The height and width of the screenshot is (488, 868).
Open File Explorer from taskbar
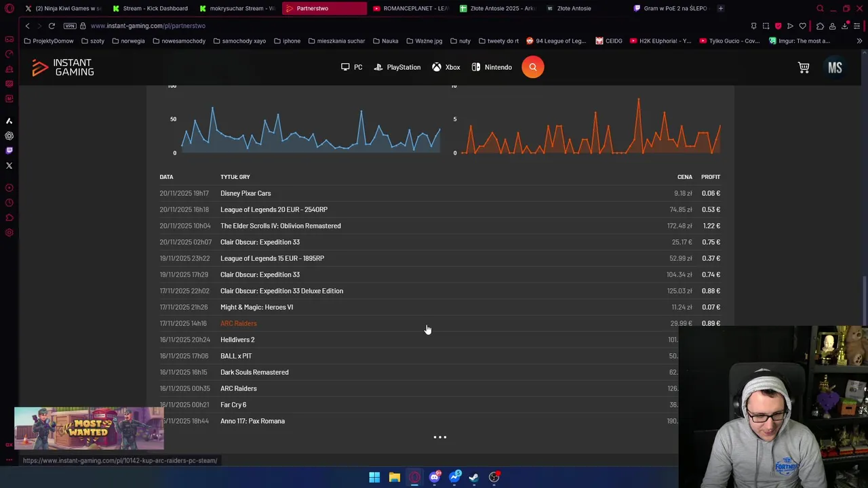(x=394, y=477)
